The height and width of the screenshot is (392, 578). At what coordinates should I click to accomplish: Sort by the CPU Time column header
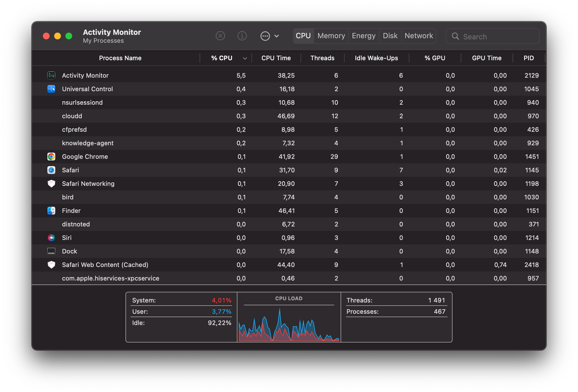click(276, 58)
